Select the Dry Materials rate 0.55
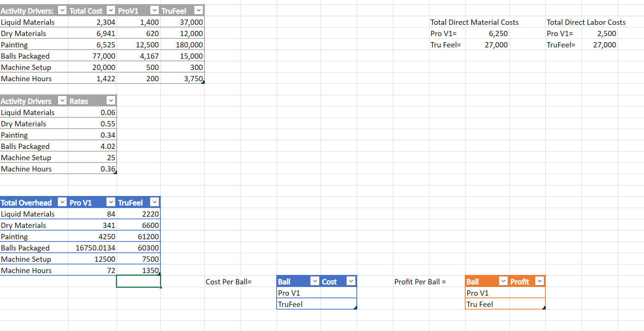644x331 pixels. (x=93, y=124)
